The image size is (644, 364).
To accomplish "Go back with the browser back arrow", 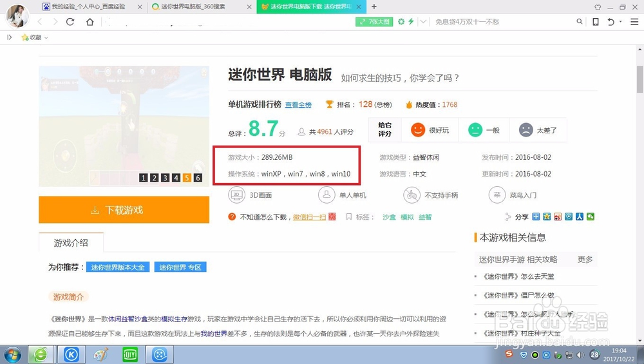I will (40, 22).
